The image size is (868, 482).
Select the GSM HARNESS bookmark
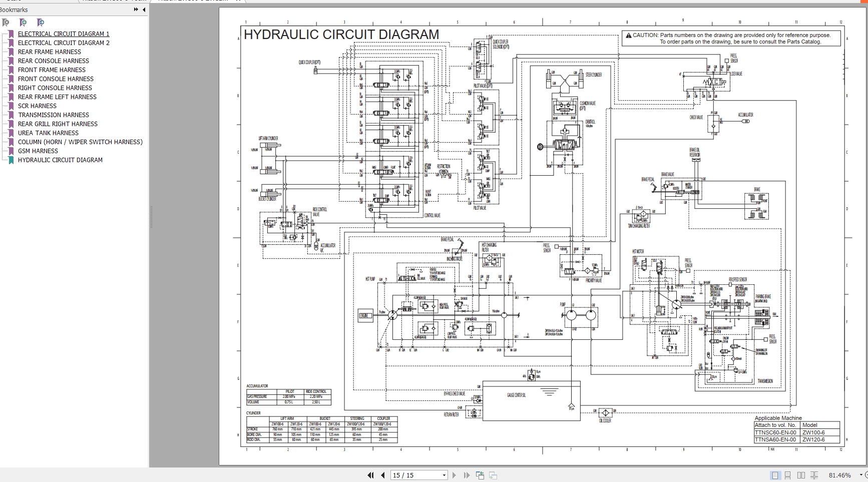[38, 151]
